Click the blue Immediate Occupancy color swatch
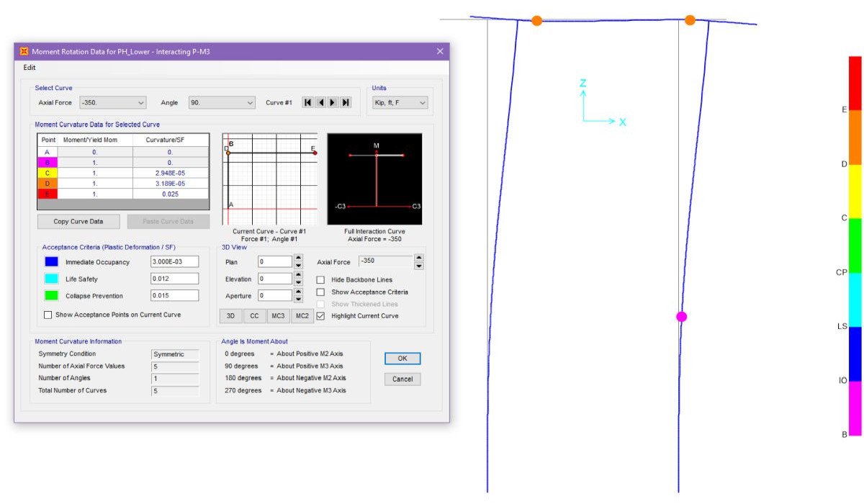 (x=51, y=262)
